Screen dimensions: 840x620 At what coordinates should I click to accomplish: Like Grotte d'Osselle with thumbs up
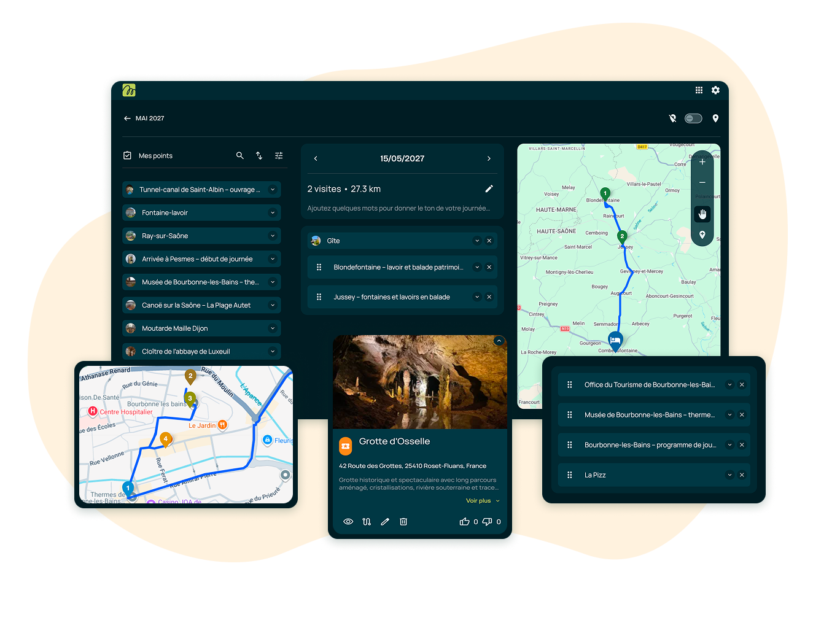[x=465, y=522]
